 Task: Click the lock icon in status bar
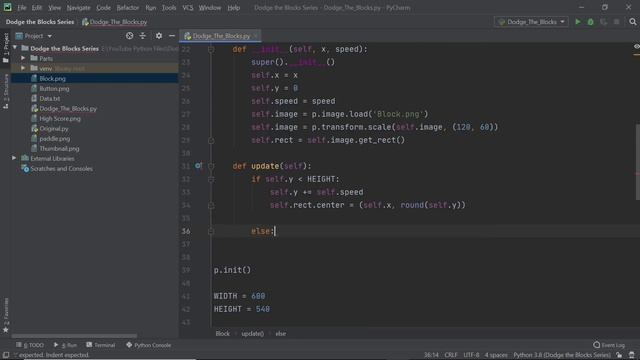click(x=619, y=355)
